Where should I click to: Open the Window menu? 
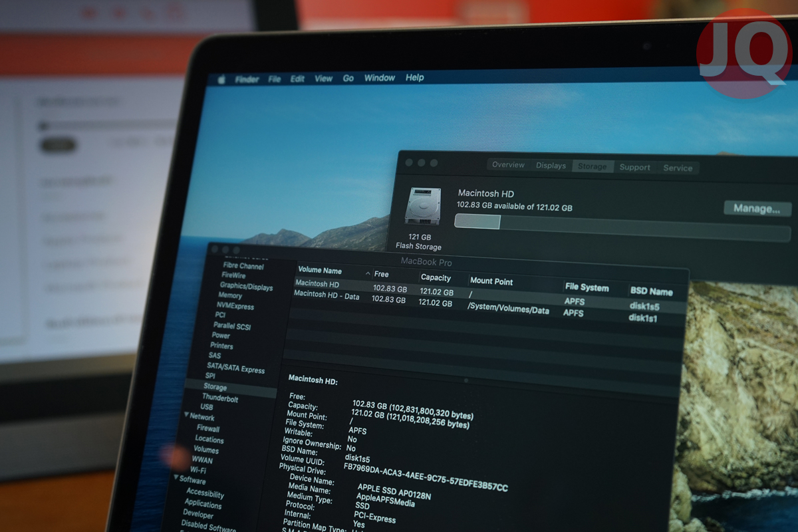380,78
